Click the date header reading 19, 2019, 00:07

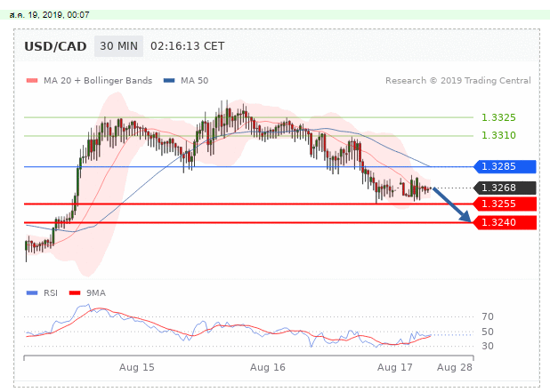(49, 15)
